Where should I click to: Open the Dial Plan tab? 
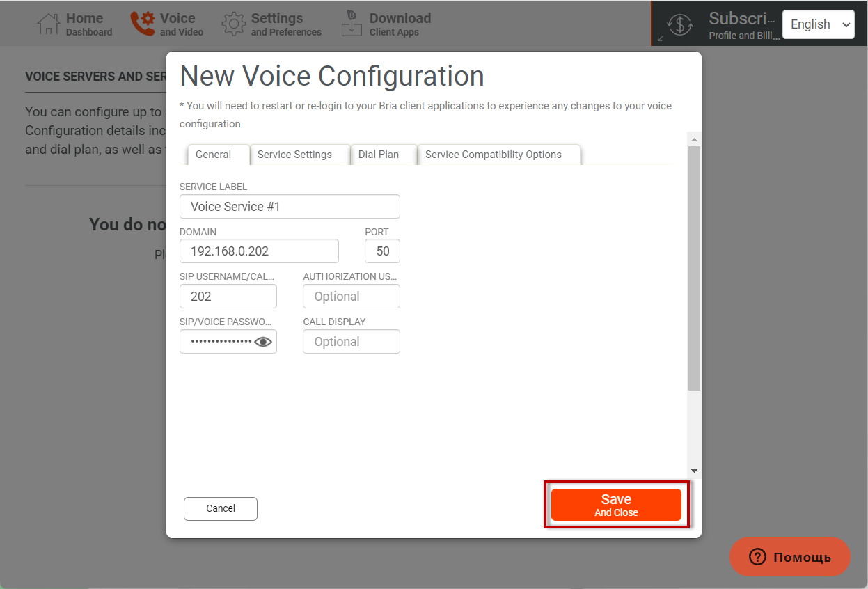click(x=379, y=155)
